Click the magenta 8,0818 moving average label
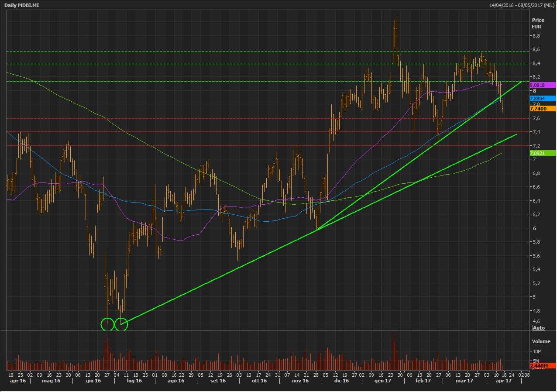This screenshot has width=557, height=392. 542,85
